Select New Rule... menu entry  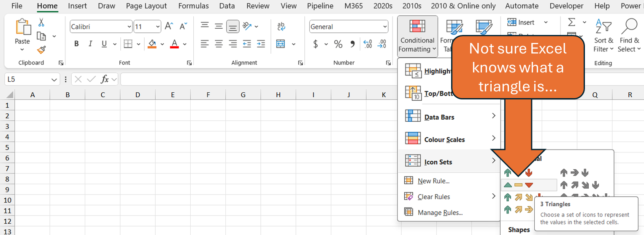449,181
